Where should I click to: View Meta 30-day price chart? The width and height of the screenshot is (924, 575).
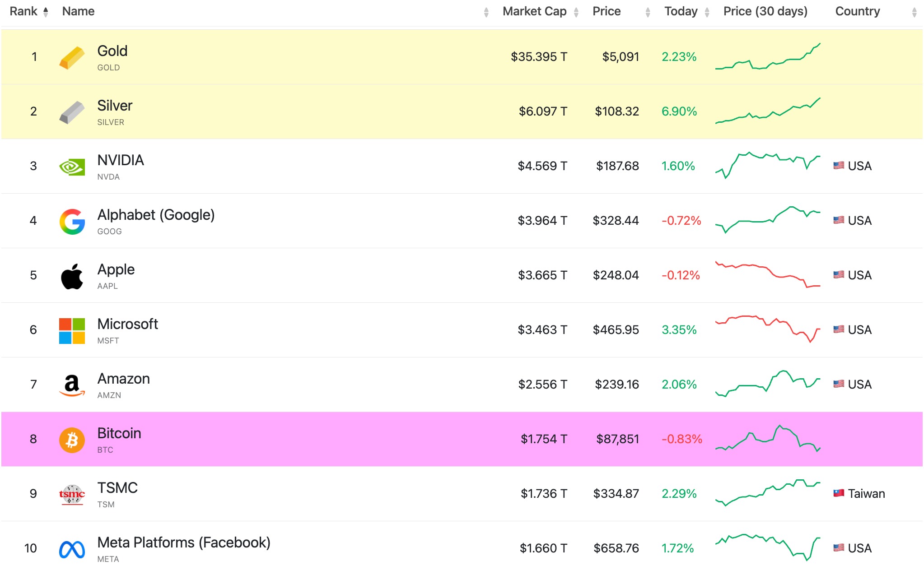pos(768,547)
